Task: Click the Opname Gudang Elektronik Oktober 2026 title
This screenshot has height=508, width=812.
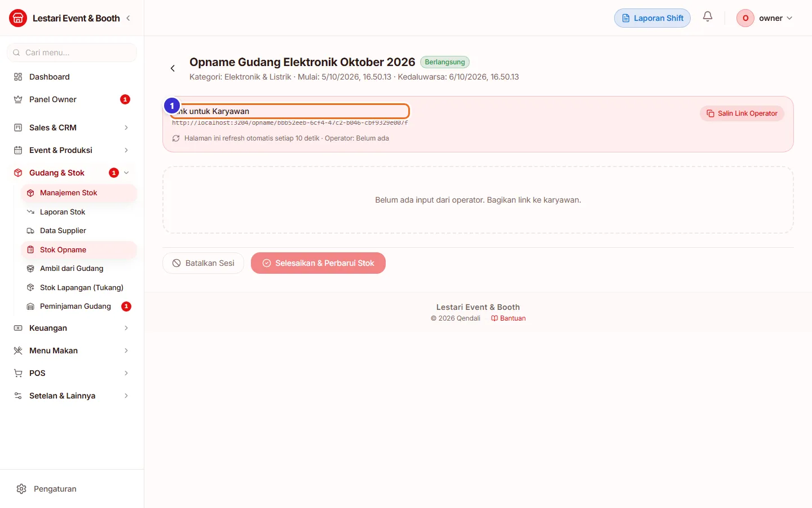Action: (302, 62)
